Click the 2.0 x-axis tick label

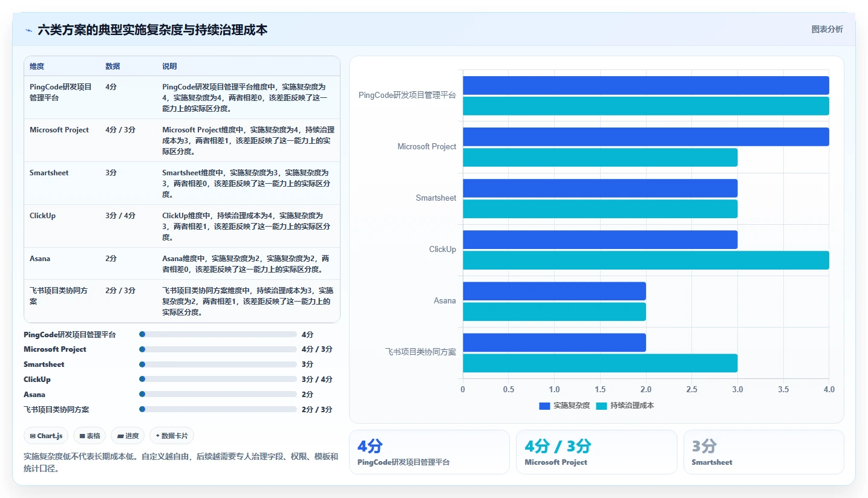pos(646,390)
